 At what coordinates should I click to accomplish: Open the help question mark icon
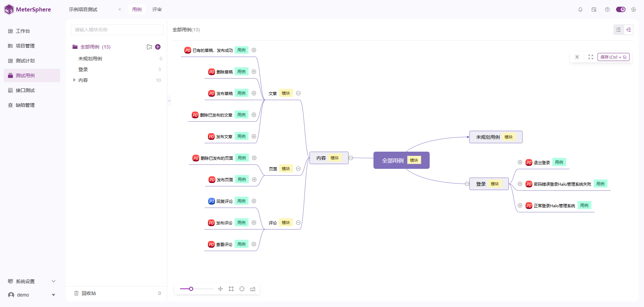(x=607, y=9)
